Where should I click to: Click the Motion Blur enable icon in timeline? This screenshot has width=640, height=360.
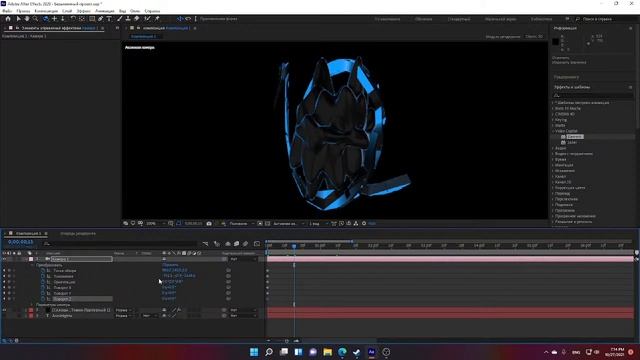pos(245,244)
